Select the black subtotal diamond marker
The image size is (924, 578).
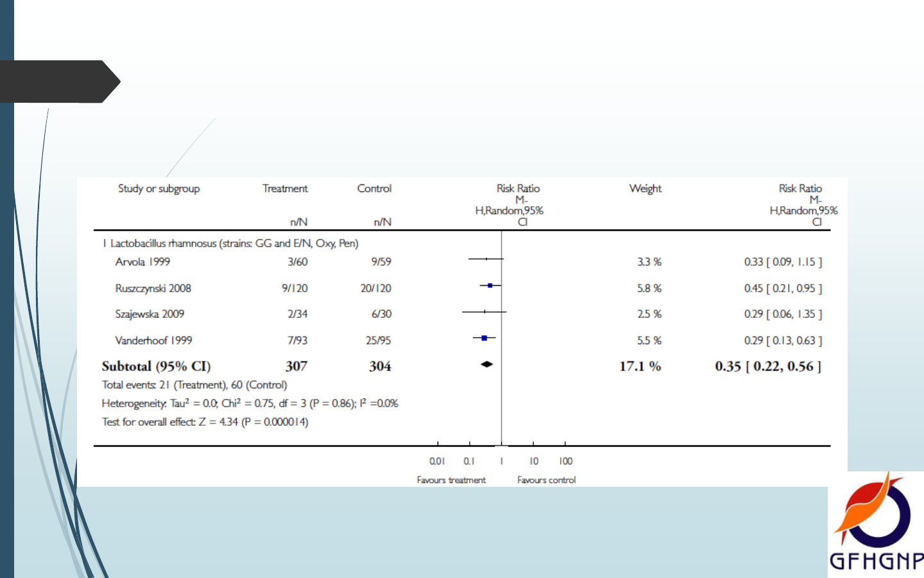(487, 365)
